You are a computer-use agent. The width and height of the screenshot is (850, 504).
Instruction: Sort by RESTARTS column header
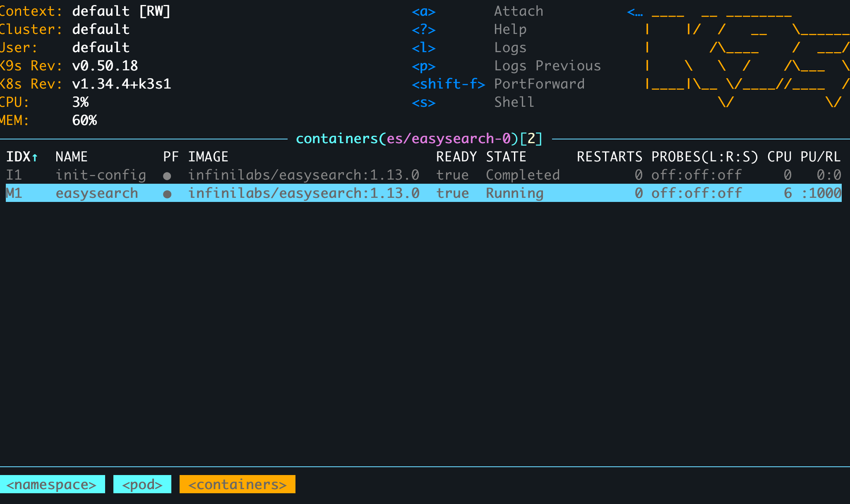[609, 157]
